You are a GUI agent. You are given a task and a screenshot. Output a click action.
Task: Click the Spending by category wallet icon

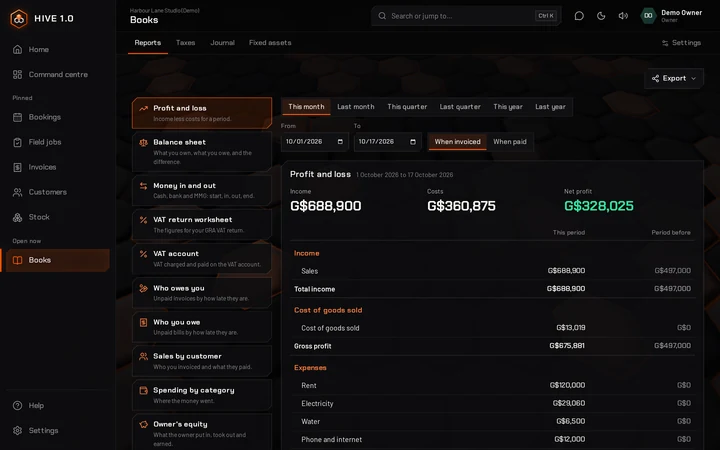(x=143, y=390)
